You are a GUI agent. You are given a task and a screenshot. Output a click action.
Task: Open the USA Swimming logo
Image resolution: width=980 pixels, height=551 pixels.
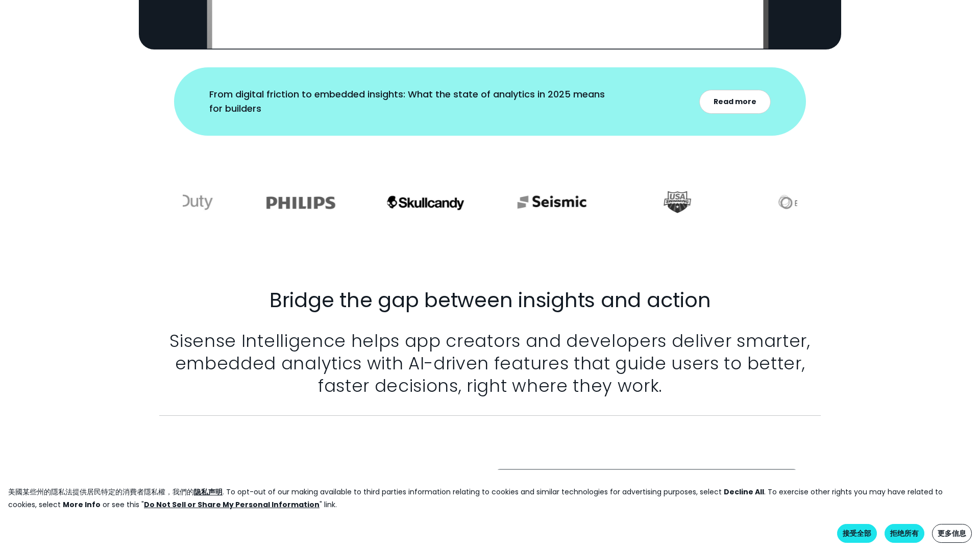677,202
